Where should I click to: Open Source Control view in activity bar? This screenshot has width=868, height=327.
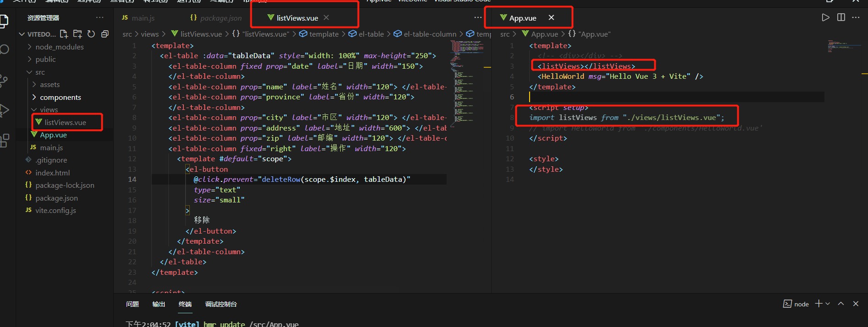4,81
